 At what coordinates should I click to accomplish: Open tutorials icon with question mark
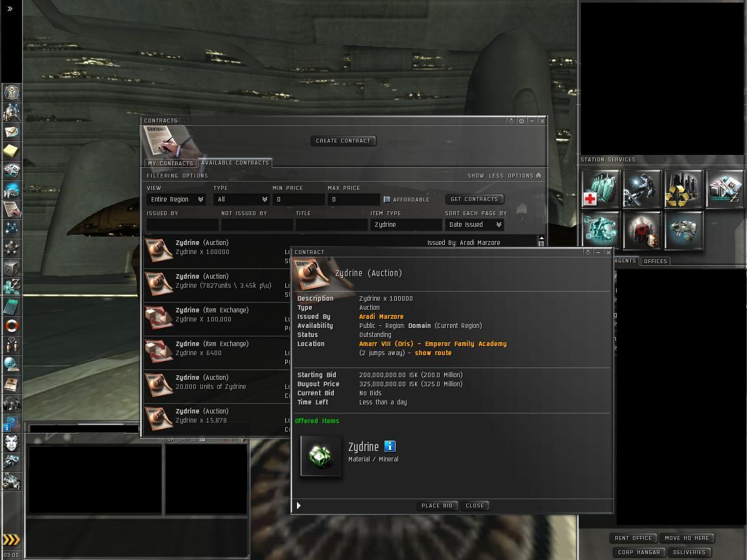pyautogui.click(x=12, y=423)
